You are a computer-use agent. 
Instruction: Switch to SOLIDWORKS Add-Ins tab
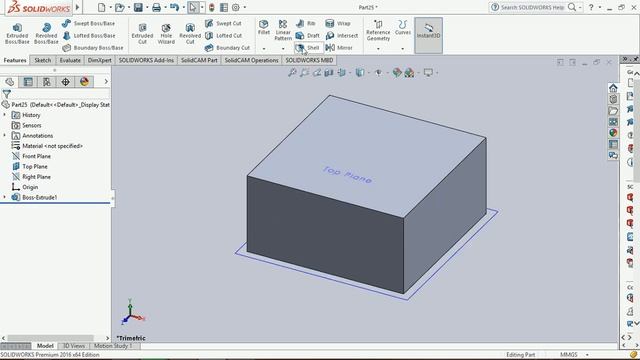click(x=146, y=60)
